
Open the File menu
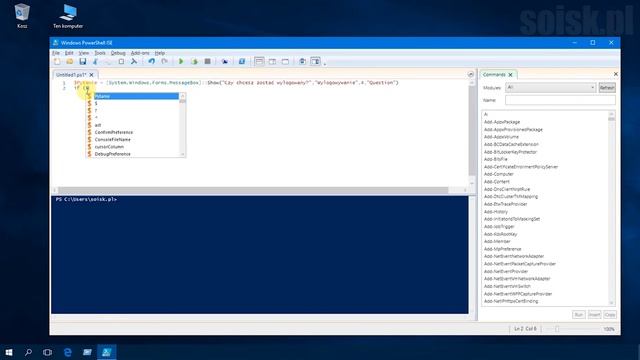click(56, 53)
